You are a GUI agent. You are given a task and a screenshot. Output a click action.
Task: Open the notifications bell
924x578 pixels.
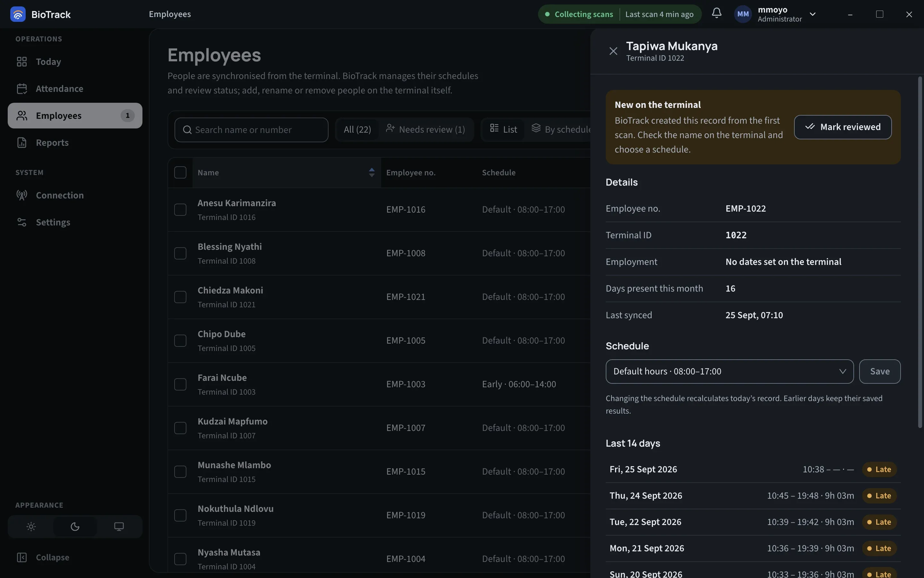(716, 13)
